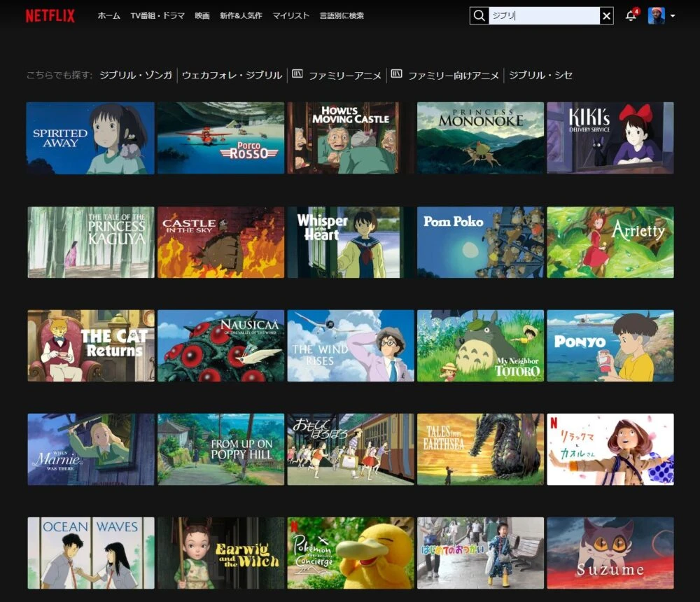The width and height of the screenshot is (700, 602).
Task: Click the search magnifier icon
Action: click(x=479, y=15)
